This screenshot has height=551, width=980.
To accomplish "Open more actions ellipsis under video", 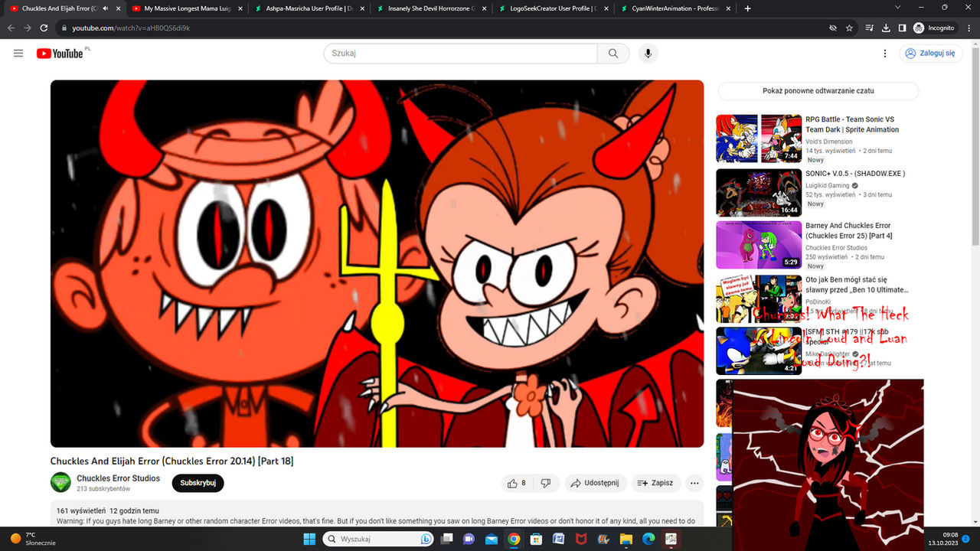I will point(694,483).
